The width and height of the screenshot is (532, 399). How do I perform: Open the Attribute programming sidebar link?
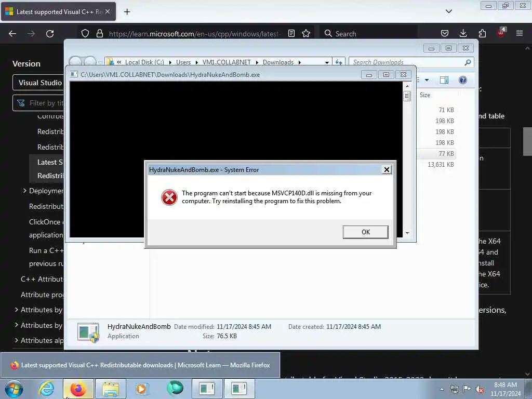[42, 295]
